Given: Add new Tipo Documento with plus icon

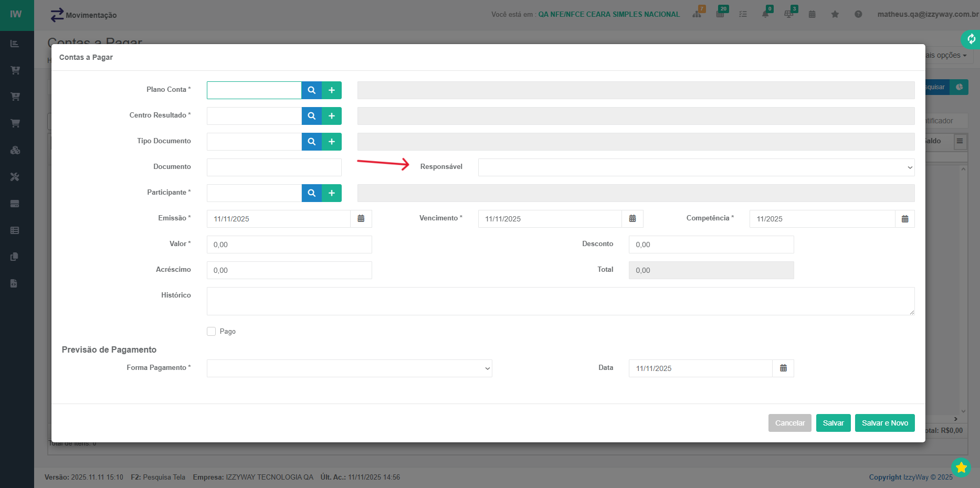Looking at the screenshot, I should [332, 142].
